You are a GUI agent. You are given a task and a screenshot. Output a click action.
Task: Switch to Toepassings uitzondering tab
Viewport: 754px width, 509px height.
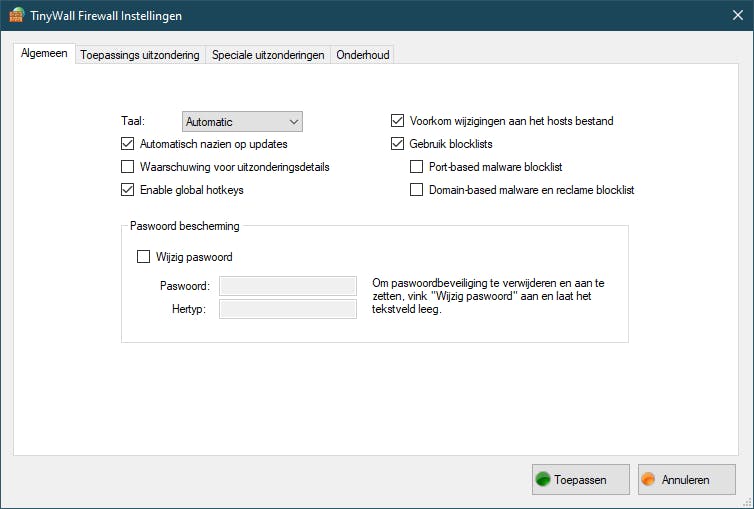point(140,55)
